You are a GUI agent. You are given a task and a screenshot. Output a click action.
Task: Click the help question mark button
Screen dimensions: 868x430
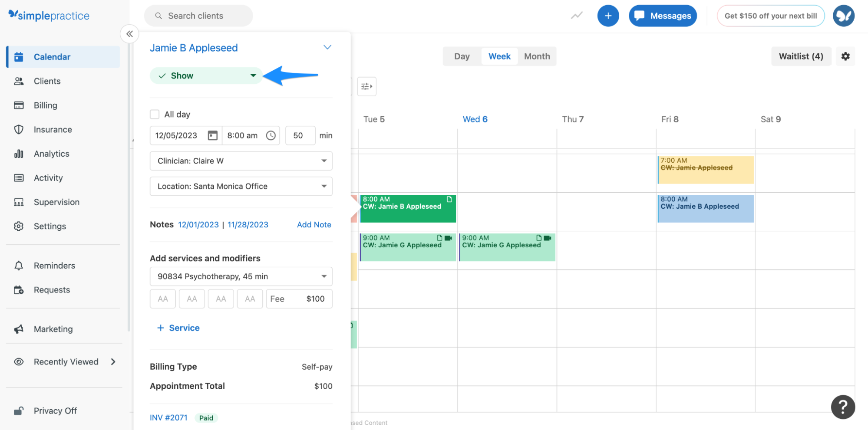(843, 407)
